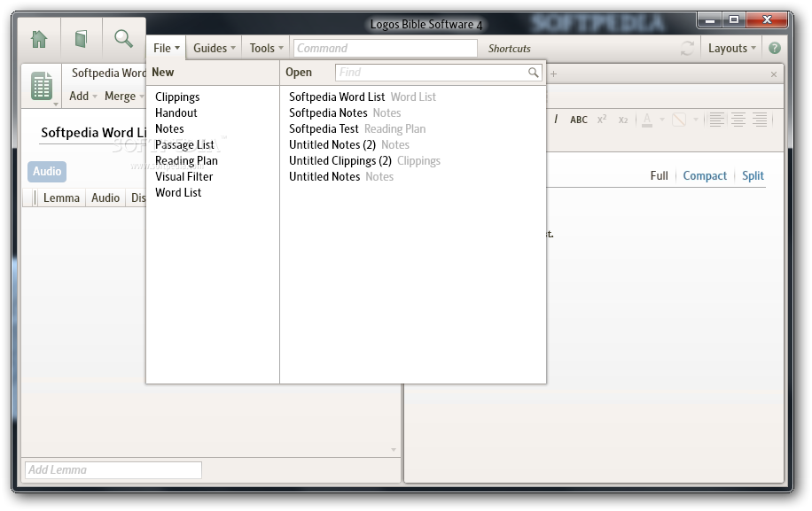This screenshot has width=812, height=511.
Task: Close the right panel tab
Action: tap(774, 74)
